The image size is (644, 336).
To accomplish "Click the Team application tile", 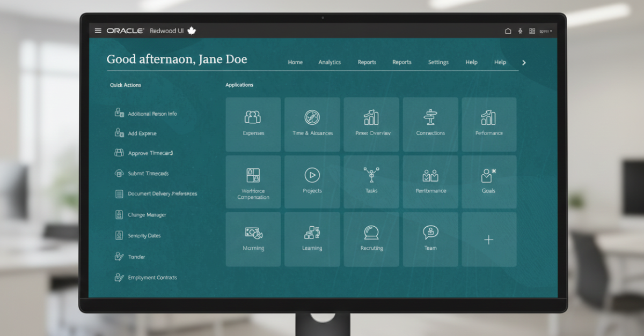I will point(430,239).
